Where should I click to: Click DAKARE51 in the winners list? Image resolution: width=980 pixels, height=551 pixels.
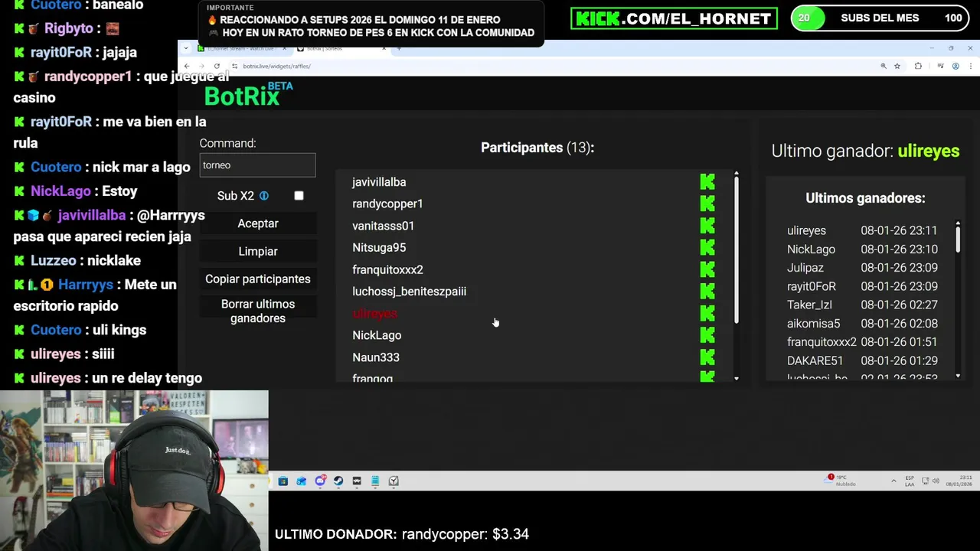[815, 360]
